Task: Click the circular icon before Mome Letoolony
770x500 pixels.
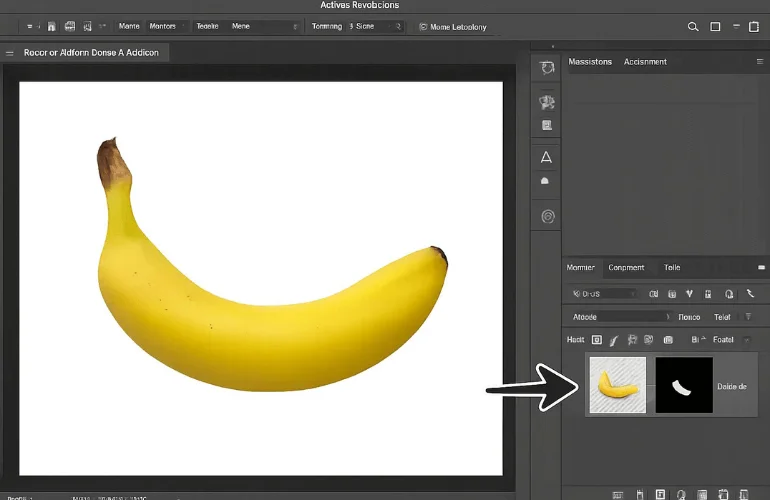Action: point(423,27)
